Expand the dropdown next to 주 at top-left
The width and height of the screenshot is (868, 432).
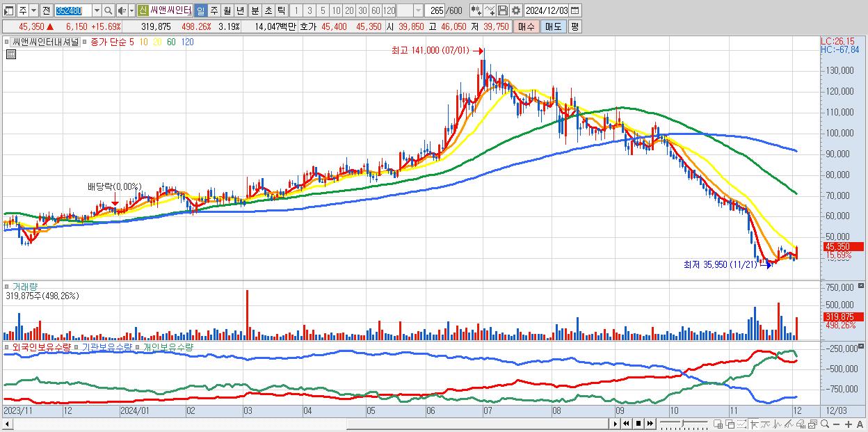(x=33, y=11)
